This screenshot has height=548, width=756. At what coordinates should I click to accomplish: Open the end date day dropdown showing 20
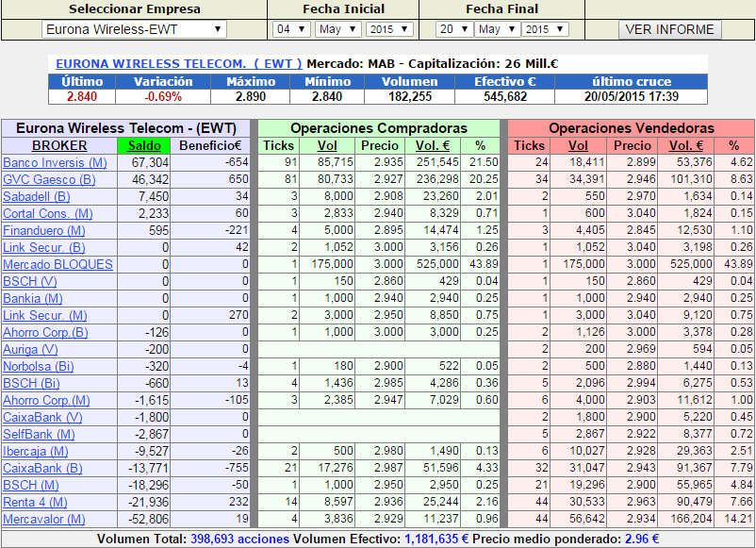click(453, 29)
